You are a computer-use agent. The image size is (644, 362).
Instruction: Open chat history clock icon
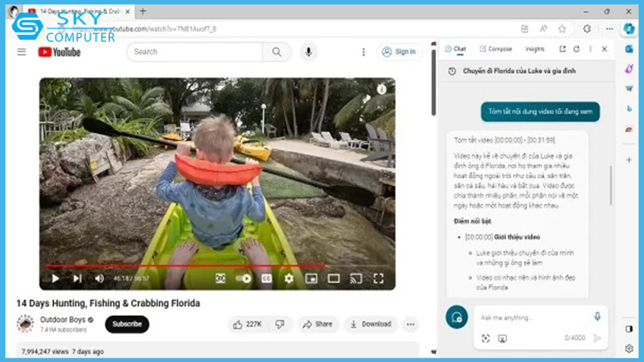click(452, 71)
